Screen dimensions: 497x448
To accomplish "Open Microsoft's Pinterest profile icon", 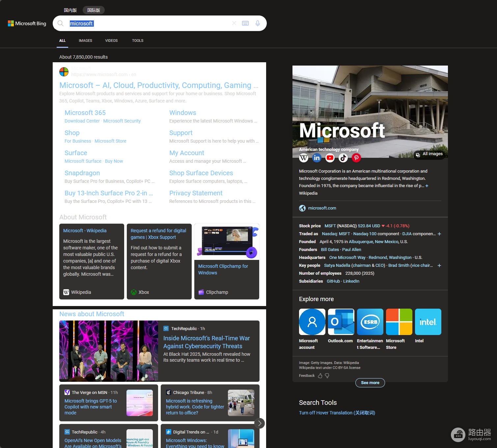I will click(x=356, y=158).
